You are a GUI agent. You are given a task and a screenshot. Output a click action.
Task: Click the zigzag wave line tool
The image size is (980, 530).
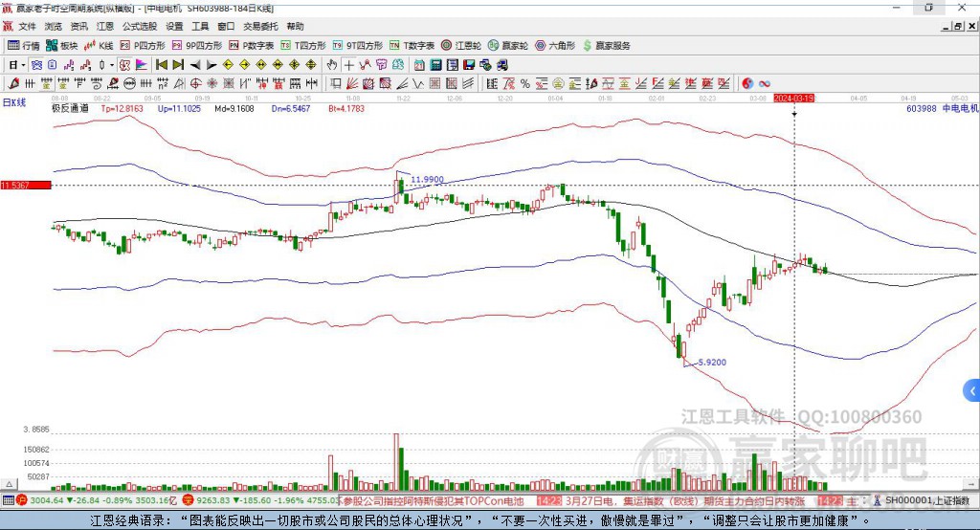[417, 83]
